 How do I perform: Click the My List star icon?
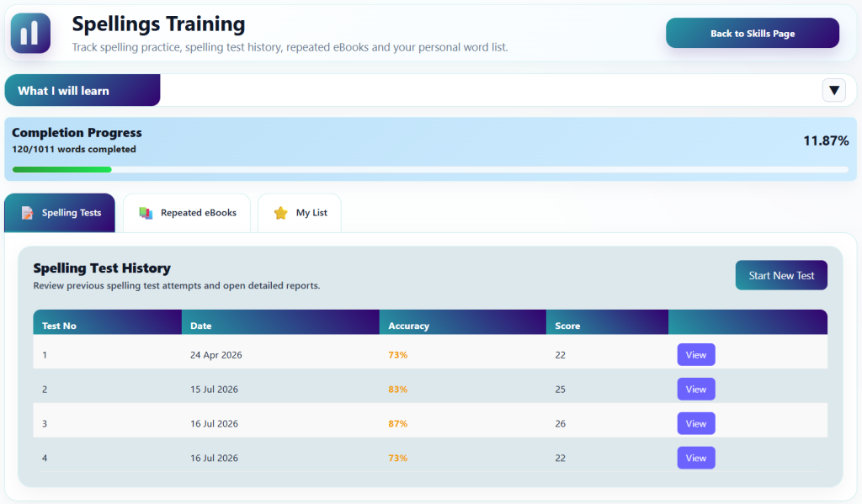281,213
